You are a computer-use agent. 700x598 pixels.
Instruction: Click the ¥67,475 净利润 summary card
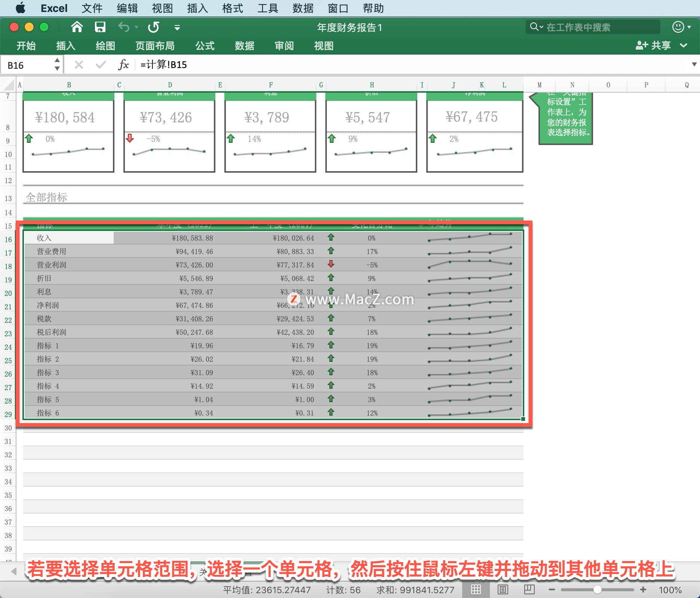(475, 133)
